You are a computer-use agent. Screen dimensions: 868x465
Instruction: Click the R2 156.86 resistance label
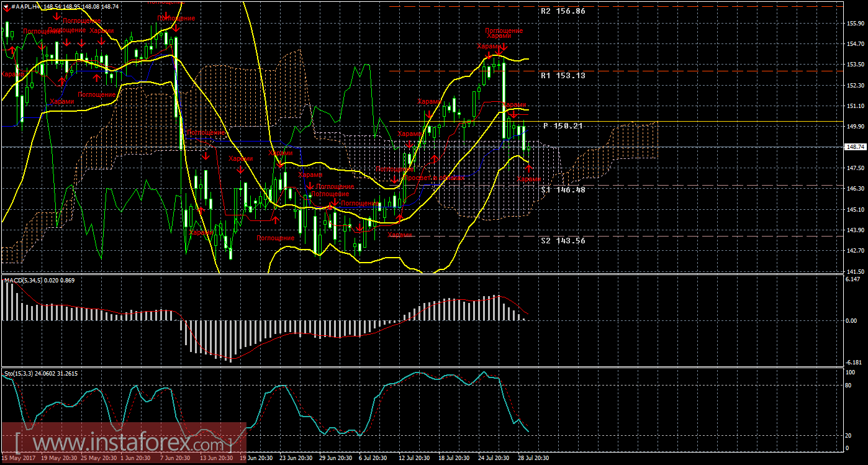click(x=563, y=11)
